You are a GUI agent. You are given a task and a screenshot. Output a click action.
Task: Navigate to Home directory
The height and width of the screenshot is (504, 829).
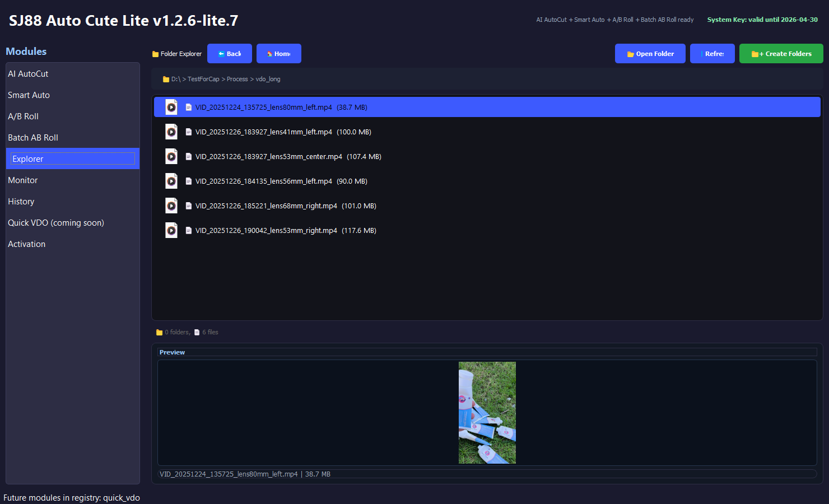pos(278,53)
